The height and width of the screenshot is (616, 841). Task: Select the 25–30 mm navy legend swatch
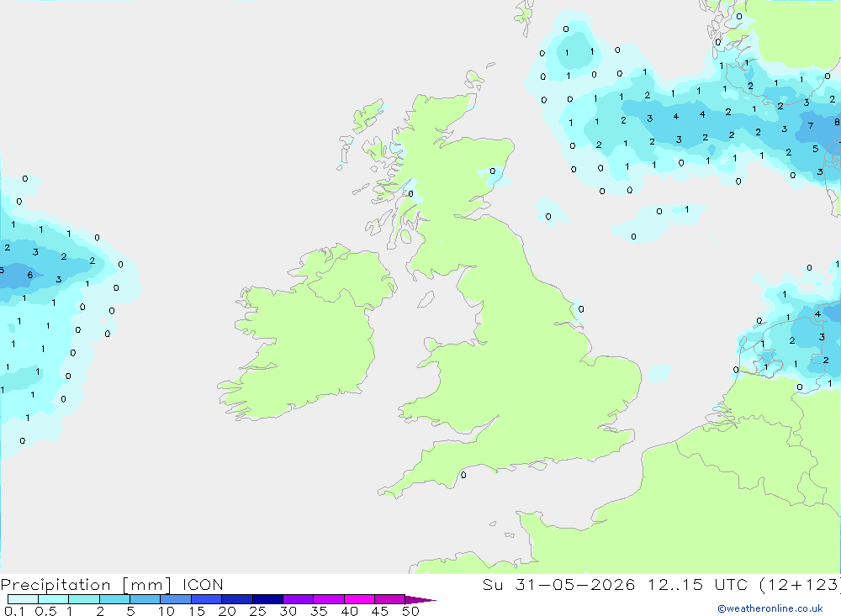[267, 599]
